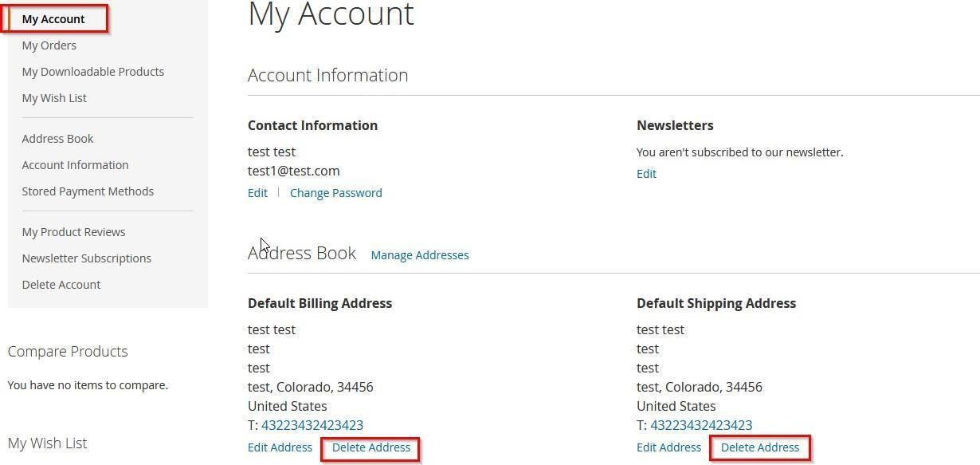The image size is (980, 465).
Task: Edit the default shipping address
Action: (x=668, y=447)
